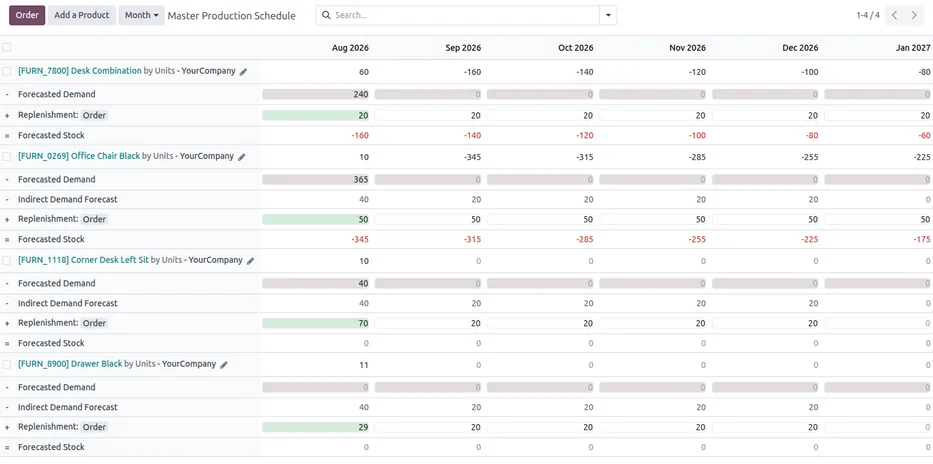This screenshot has height=464, width=933.
Task: Edit Desk Combination Aug 2026 forecasted demand 240
Action: click(x=315, y=94)
